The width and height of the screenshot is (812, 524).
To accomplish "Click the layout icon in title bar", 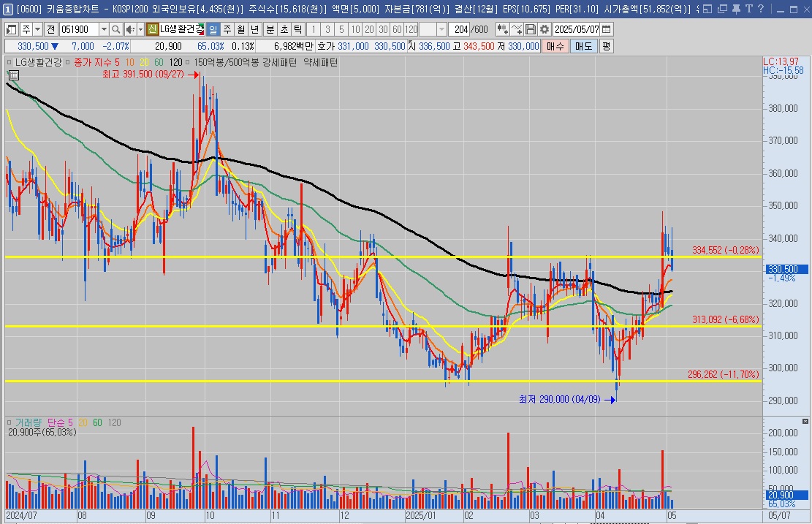I will tap(708, 9).
